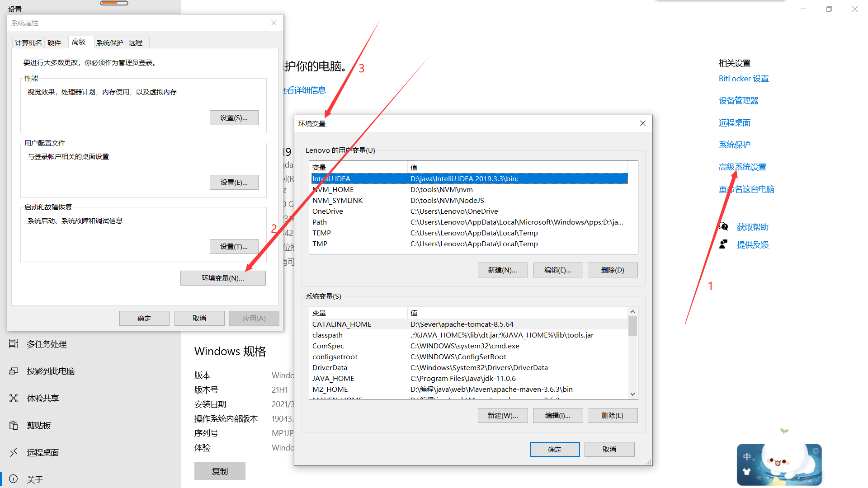This screenshot has height=488, width=868.
Task: Close the 环境变量 dialog
Action: click(643, 123)
